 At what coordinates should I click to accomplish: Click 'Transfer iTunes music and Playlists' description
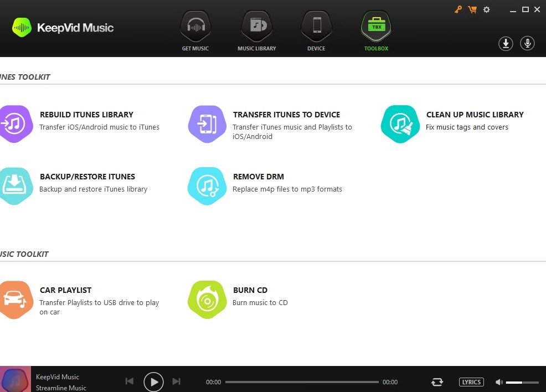coord(292,132)
